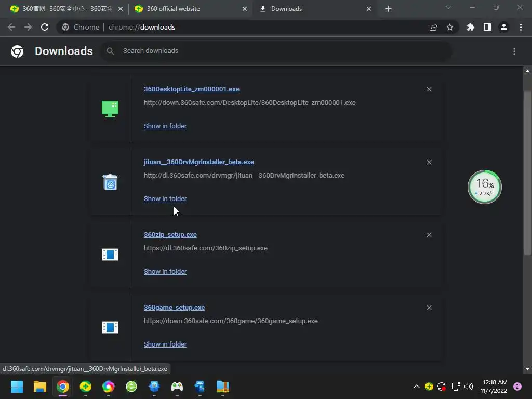Click the 360game_setup.exe file icon
The width and height of the screenshot is (532, 399).
tap(110, 327)
